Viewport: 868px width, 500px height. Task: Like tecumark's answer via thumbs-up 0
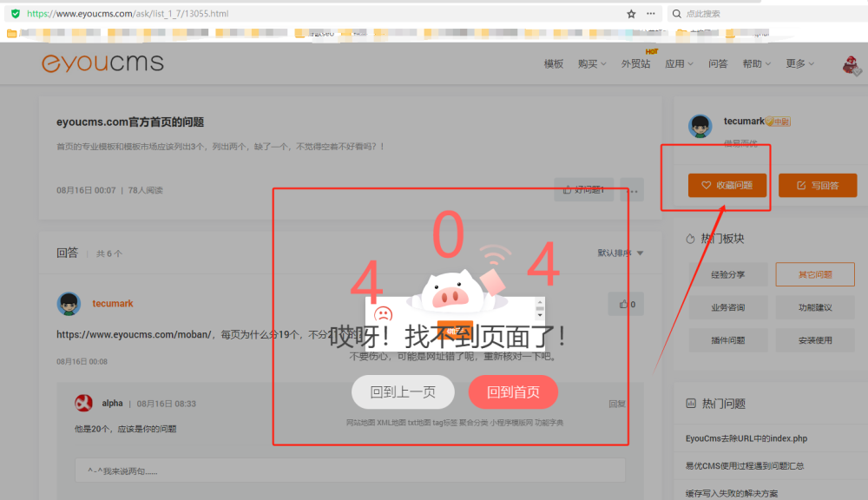[626, 304]
